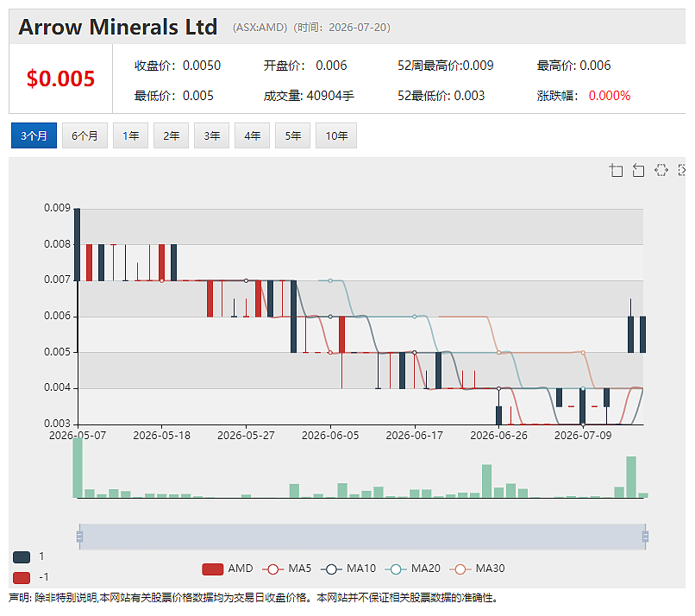This screenshot has width=695, height=616.
Task: Click the 最低价: 0.005 text
Action: (x=174, y=96)
